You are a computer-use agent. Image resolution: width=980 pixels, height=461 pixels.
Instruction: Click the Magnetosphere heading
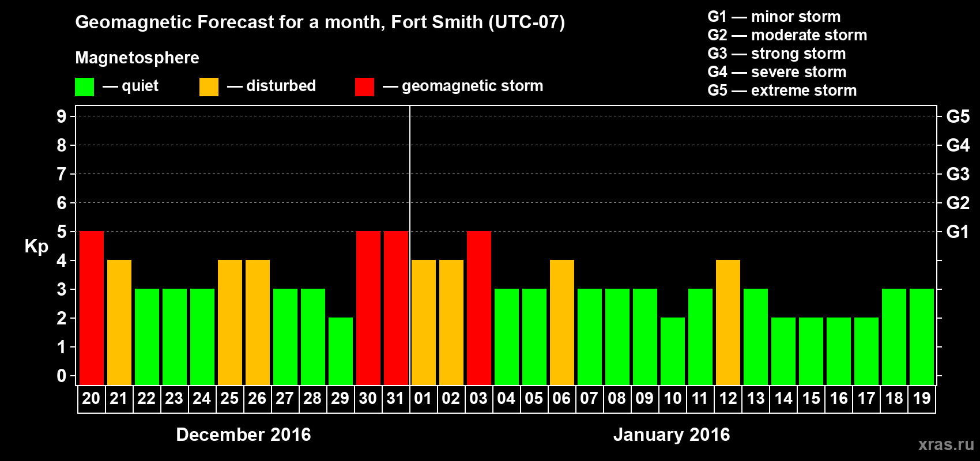pyautogui.click(x=137, y=58)
